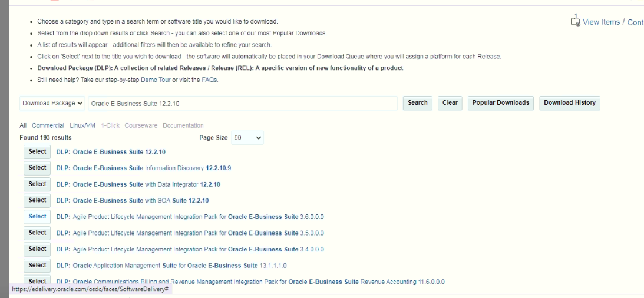644x298 pixels.
Task: Select Application Management Suite 13.1.1.1.0
Action: [37, 265]
